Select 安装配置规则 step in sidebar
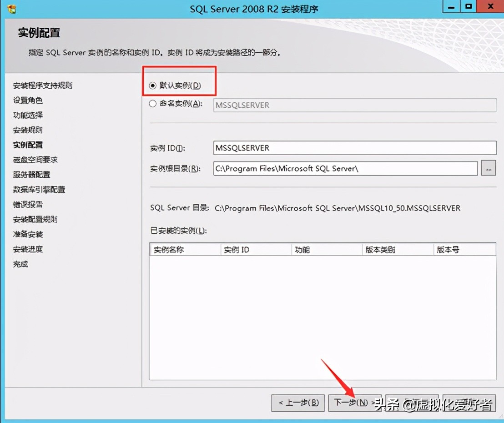The image size is (504, 423). click(35, 219)
